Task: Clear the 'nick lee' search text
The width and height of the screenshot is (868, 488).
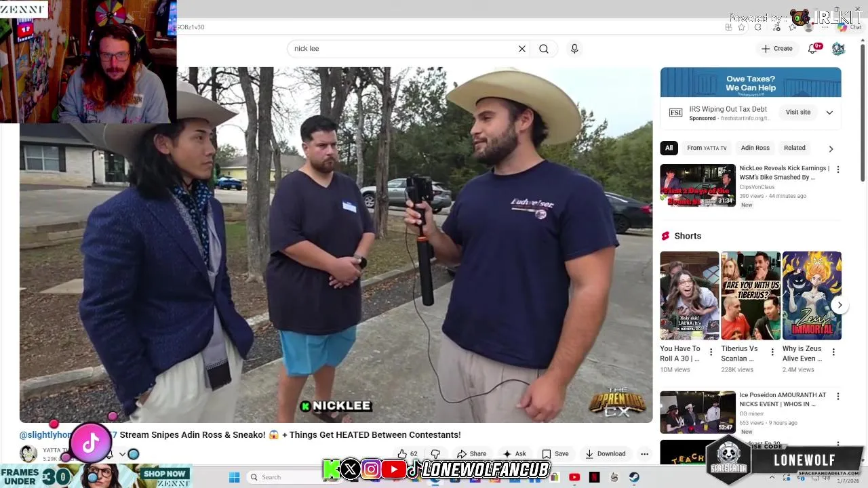Action: coord(522,49)
